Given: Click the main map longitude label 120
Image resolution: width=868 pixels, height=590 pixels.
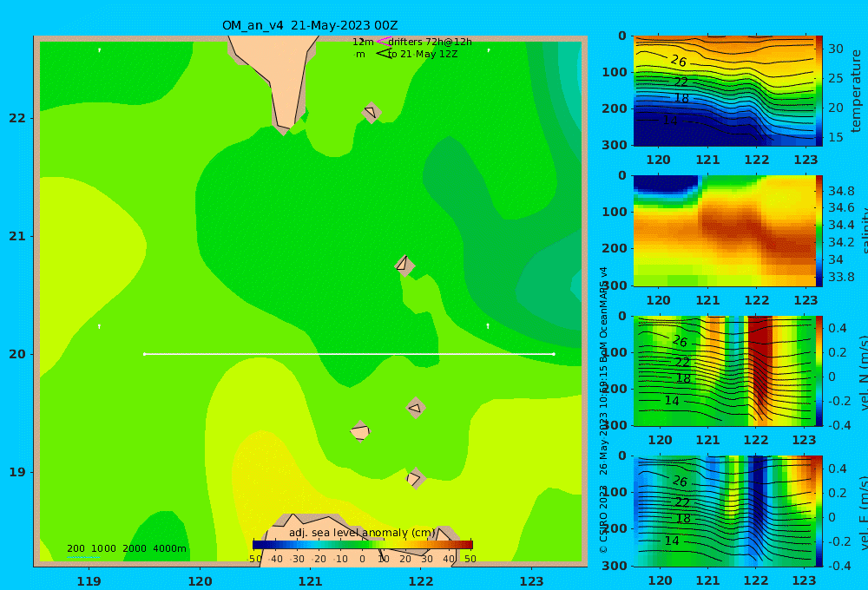Looking at the screenshot, I should coord(200,581).
